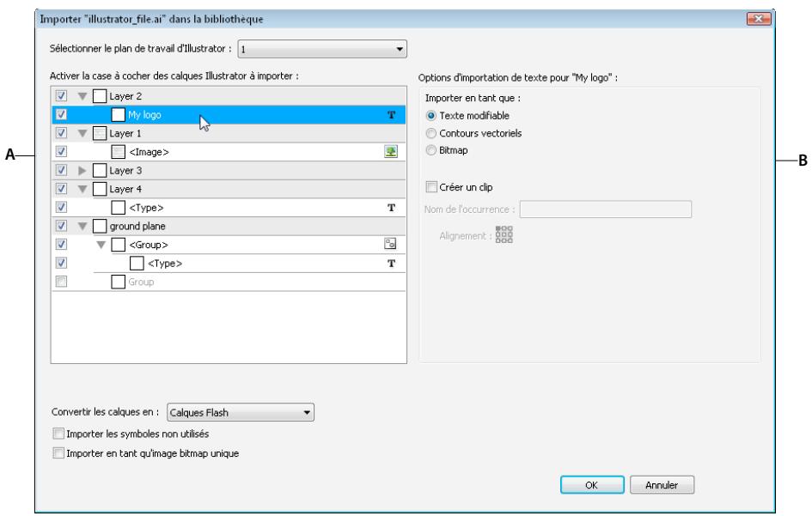Click the OK button
This screenshot has height=516, width=812.
click(591, 485)
